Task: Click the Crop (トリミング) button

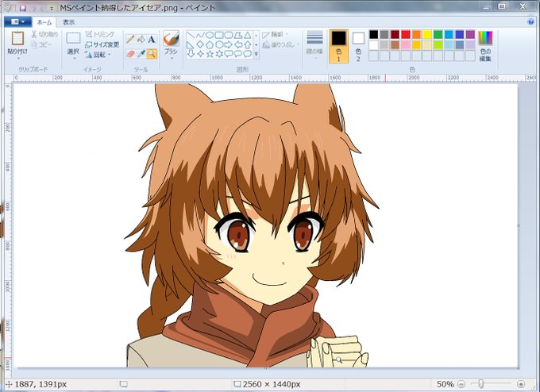Action: point(99,34)
